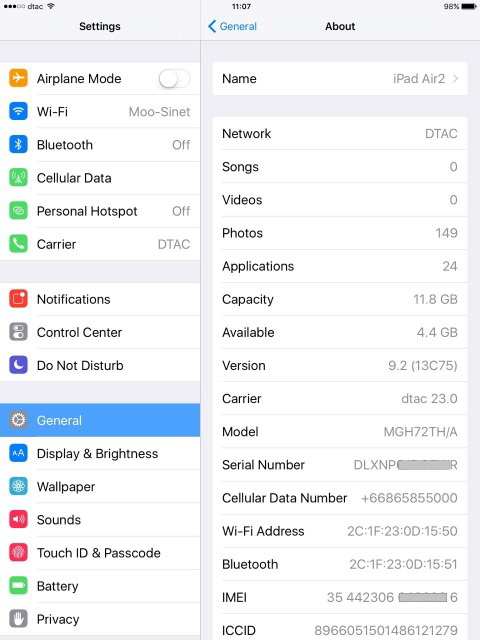Open Bluetooth settings via its blue icon
480x640 pixels.
tap(18, 144)
